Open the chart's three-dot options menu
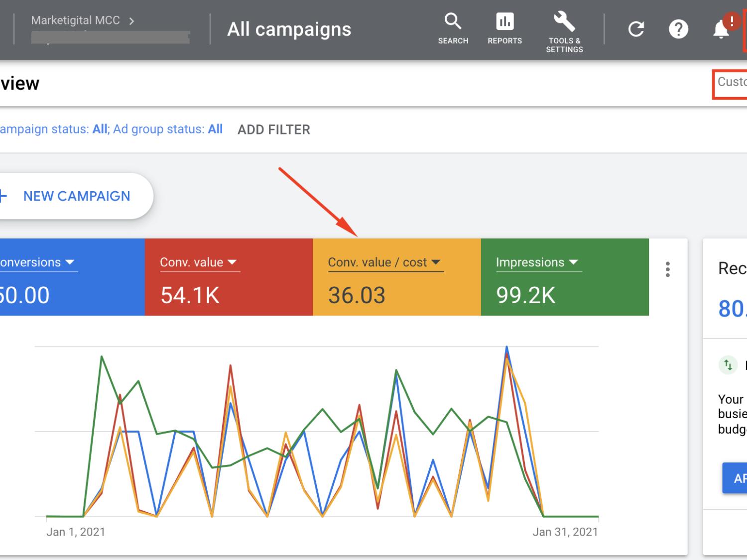 coord(668,269)
